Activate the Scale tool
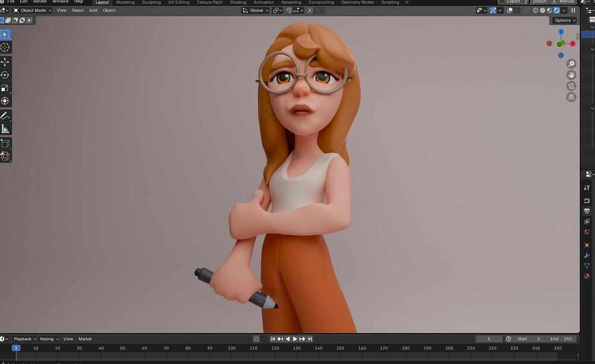 (5, 88)
